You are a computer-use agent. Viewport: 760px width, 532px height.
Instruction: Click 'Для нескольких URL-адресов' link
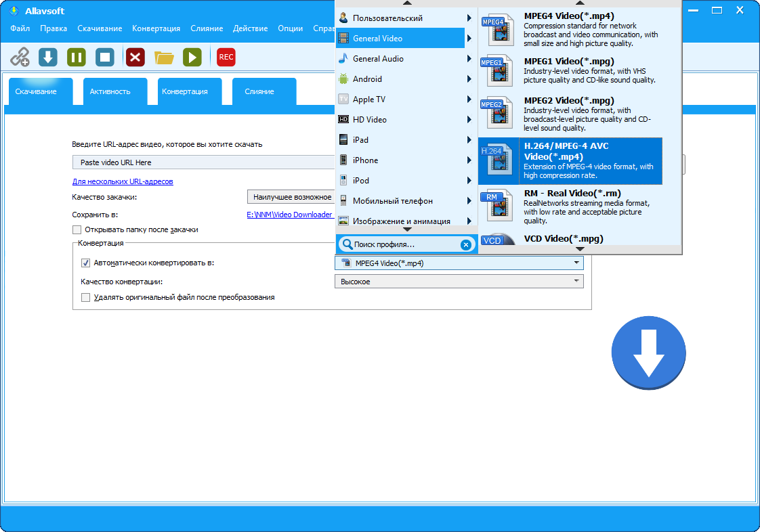pos(123,181)
